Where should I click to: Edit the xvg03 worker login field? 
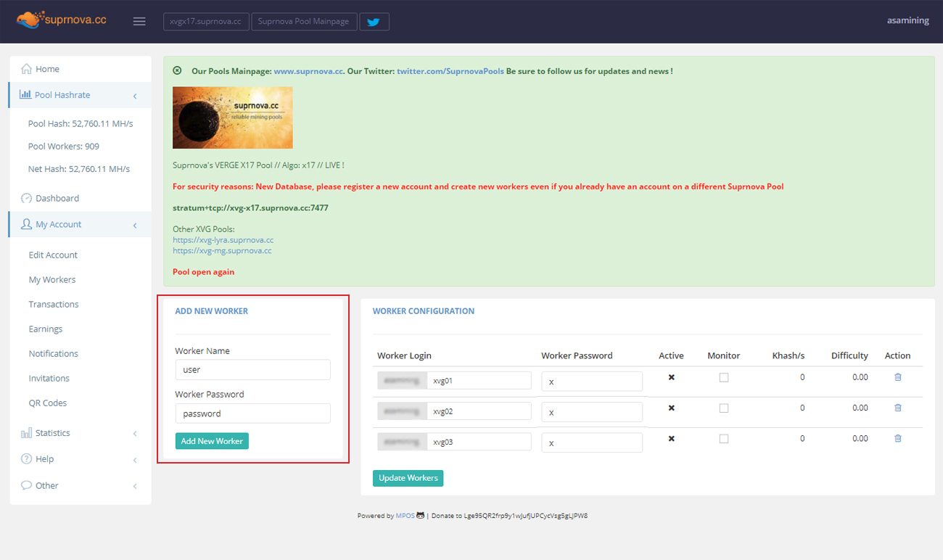pyautogui.click(x=479, y=442)
